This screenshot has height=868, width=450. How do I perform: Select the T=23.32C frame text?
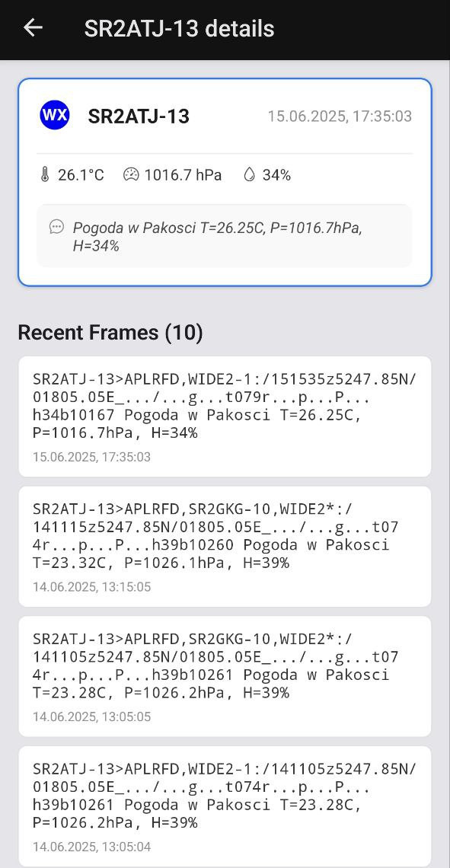(65, 563)
